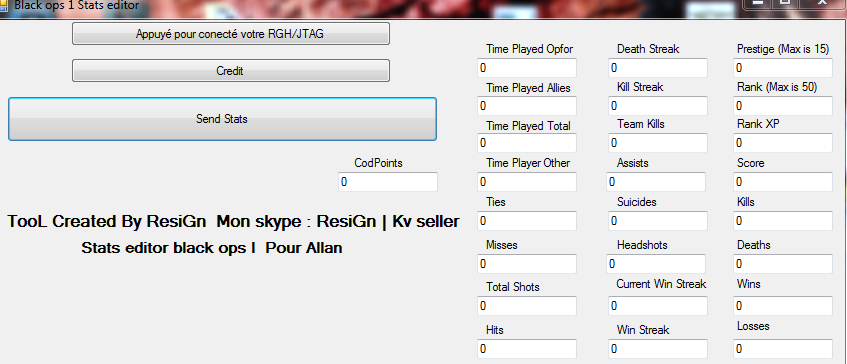Open the Credit dialog button
847x364 pixels.
click(x=231, y=71)
